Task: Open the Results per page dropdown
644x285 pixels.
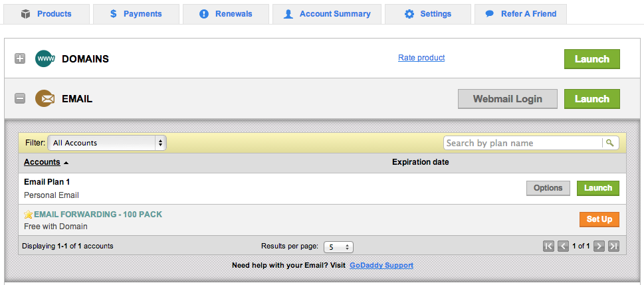Action: click(x=338, y=246)
